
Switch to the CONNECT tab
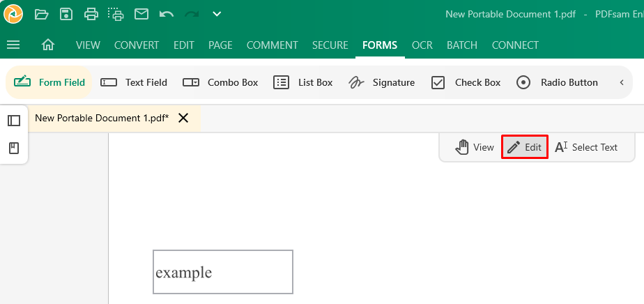[x=515, y=45]
